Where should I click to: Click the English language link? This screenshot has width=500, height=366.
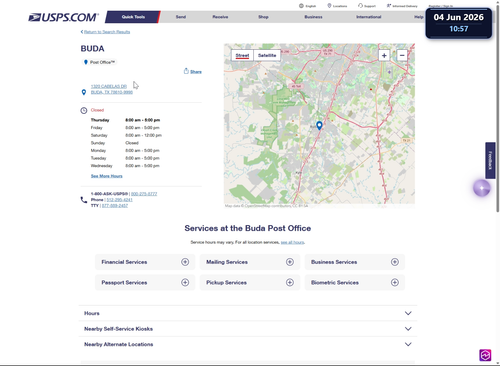click(311, 6)
